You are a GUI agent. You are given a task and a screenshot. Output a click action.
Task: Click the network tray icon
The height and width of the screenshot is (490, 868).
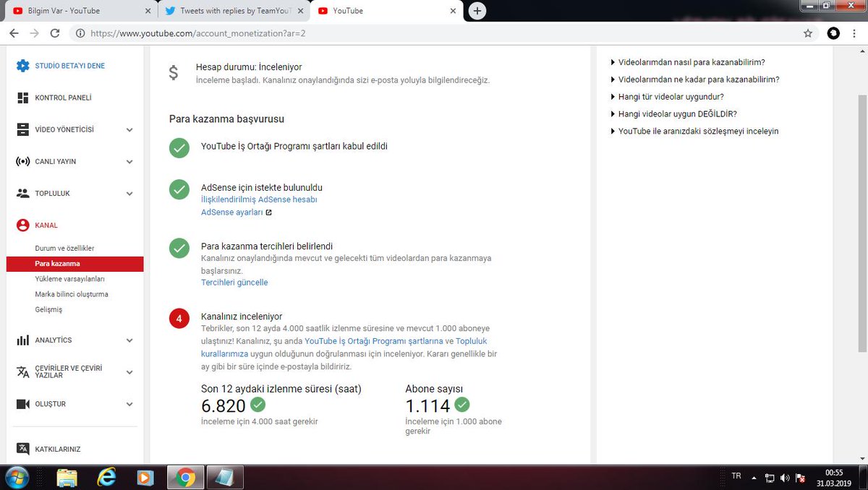pyautogui.click(x=770, y=478)
